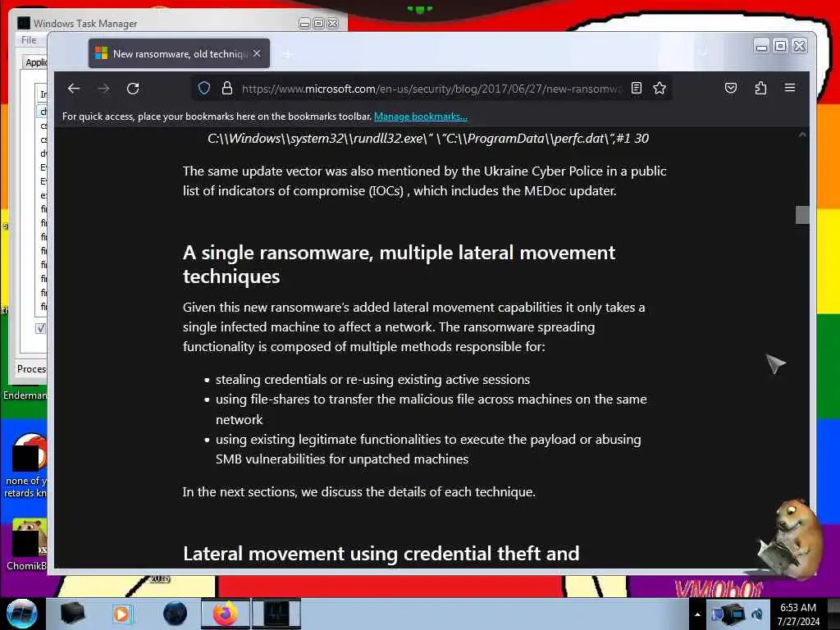Click heading 'Lateral movement using credential theft'
Image resolution: width=840 pixels, height=630 pixels.
coord(381,554)
